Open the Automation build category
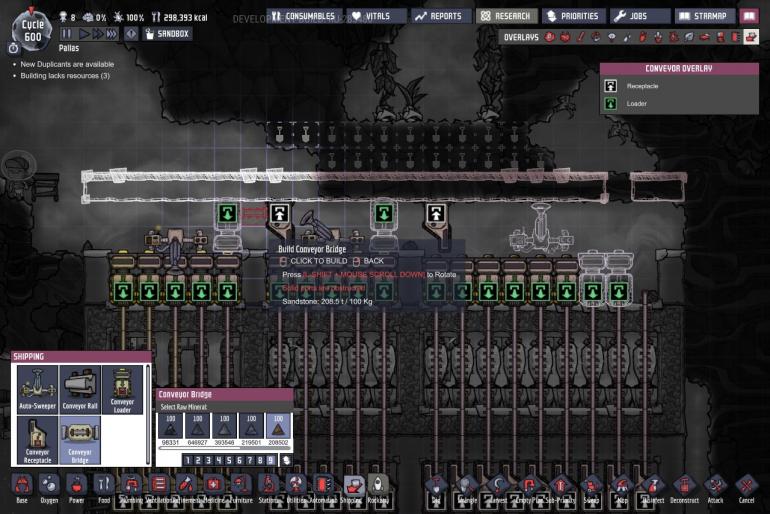 tap(324, 488)
